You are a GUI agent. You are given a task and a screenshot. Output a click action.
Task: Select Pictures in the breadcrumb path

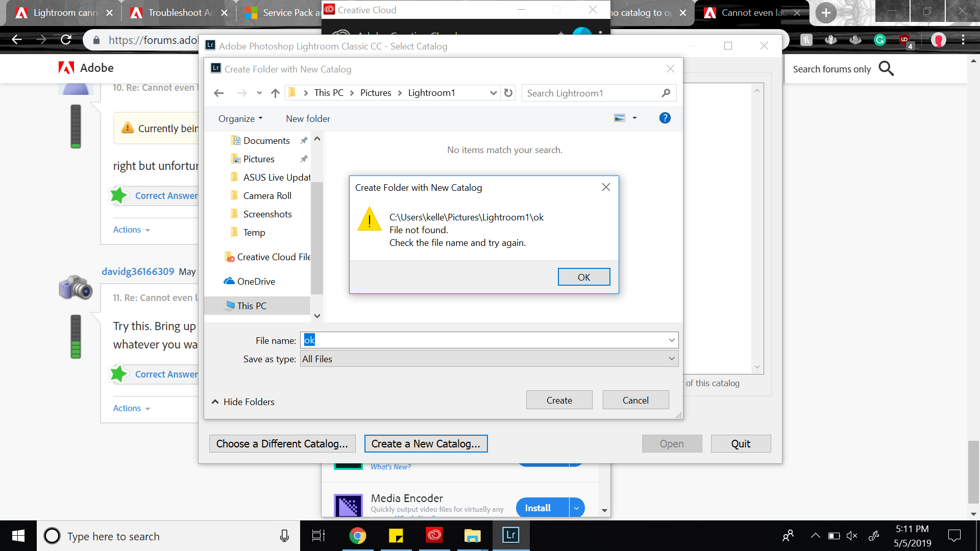[376, 93]
